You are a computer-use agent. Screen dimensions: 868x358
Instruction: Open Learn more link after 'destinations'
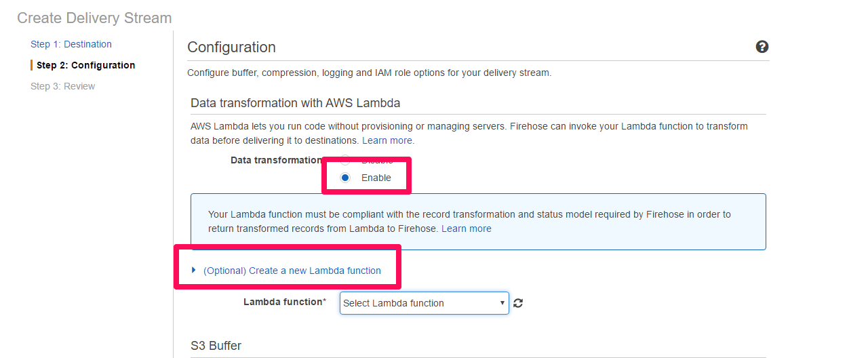(387, 140)
